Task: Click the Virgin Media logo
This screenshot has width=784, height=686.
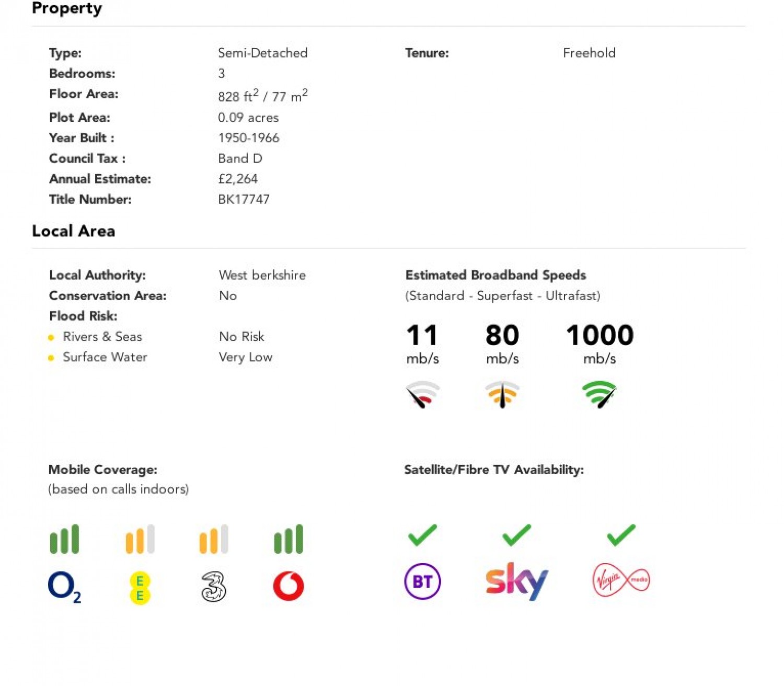Action: tap(621, 580)
